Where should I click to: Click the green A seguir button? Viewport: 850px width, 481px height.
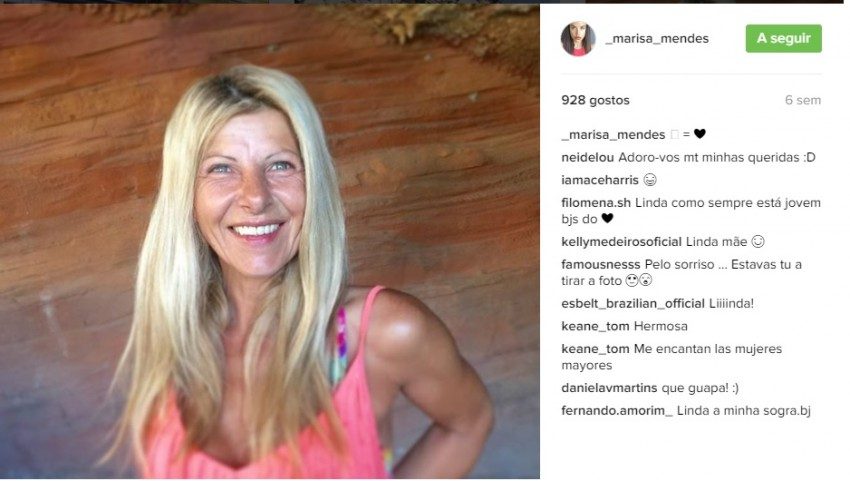click(783, 39)
